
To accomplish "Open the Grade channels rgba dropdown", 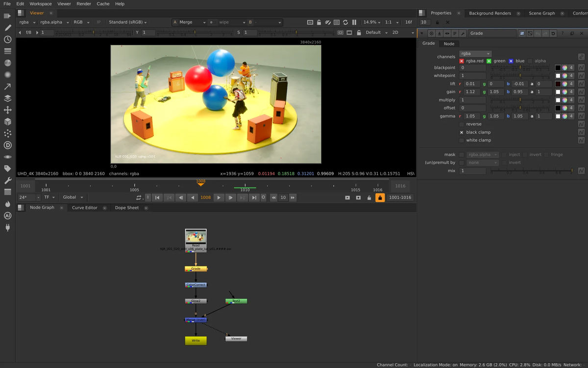I will pos(475,54).
